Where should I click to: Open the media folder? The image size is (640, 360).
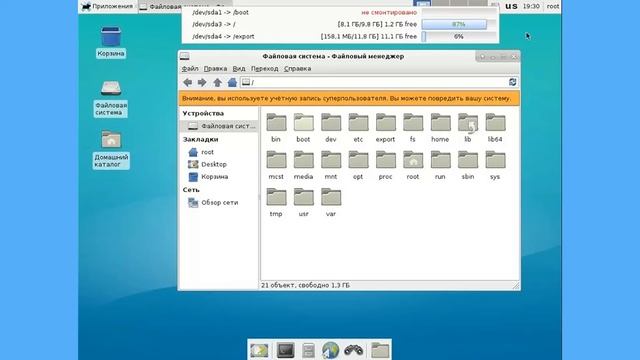pyautogui.click(x=304, y=165)
